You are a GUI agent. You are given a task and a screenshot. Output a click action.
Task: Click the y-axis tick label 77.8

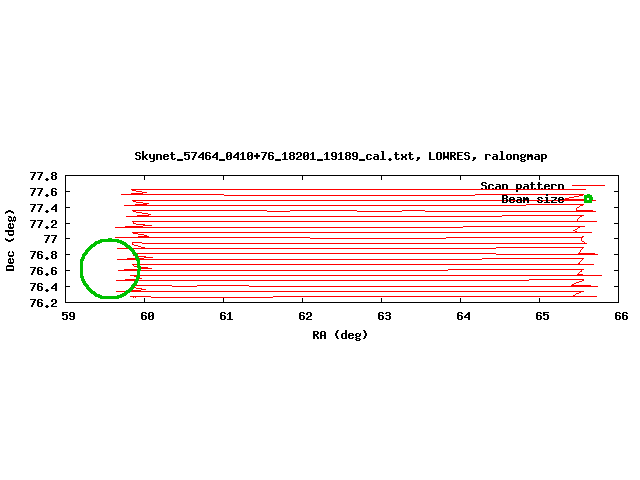(43, 176)
